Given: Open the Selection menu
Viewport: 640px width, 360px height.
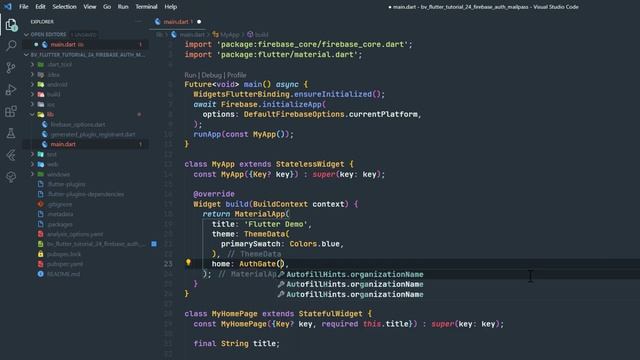Looking at the screenshot, I should pyautogui.click(x=64, y=7).
